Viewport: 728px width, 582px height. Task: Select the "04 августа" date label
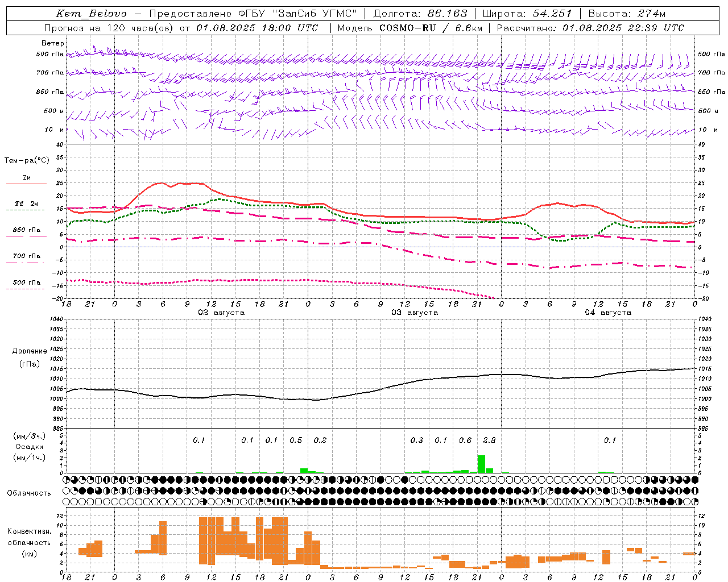[608, 313]
